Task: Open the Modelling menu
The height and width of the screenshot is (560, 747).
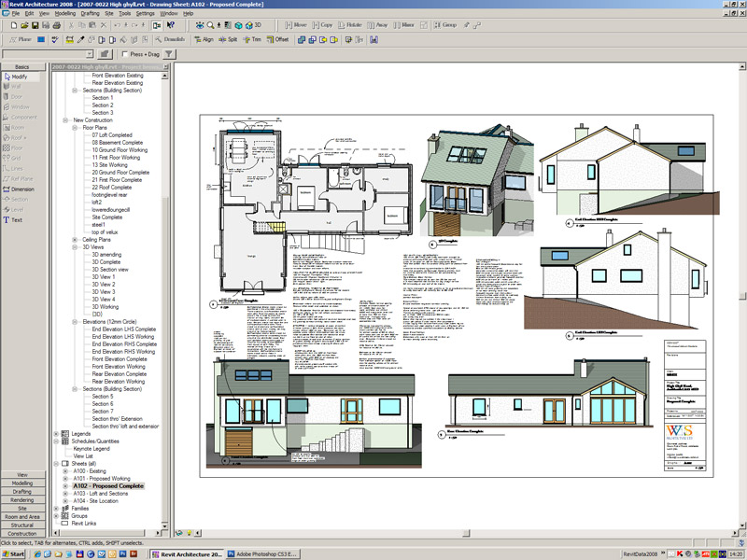Action: coord(64,14)
